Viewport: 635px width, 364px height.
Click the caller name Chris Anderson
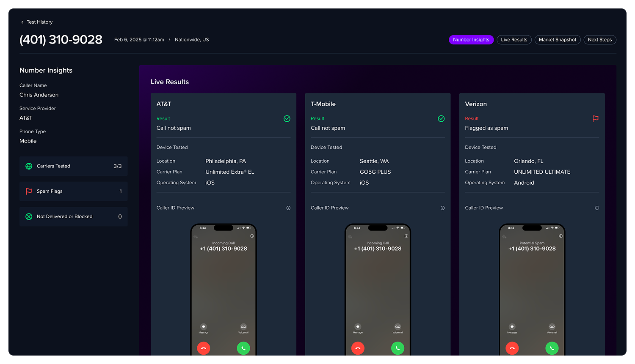39,95
